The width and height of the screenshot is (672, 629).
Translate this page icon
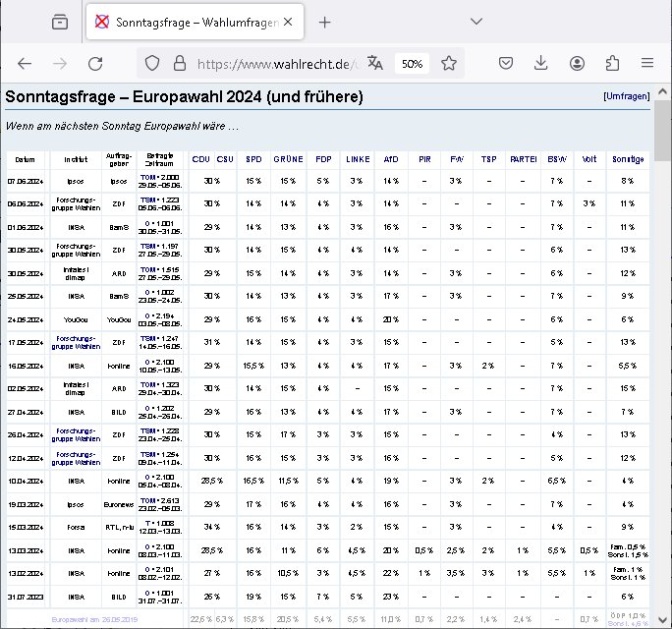(x=375, y=64)
